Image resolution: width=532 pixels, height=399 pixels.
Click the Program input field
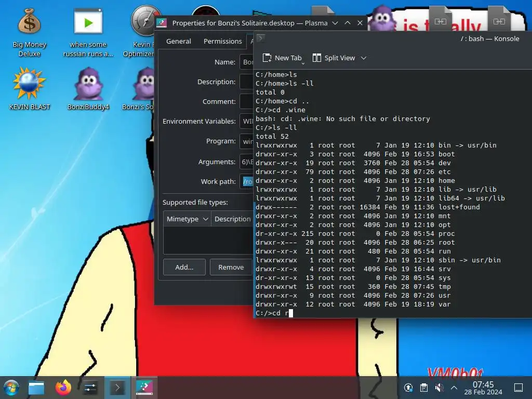coord(247,141)
